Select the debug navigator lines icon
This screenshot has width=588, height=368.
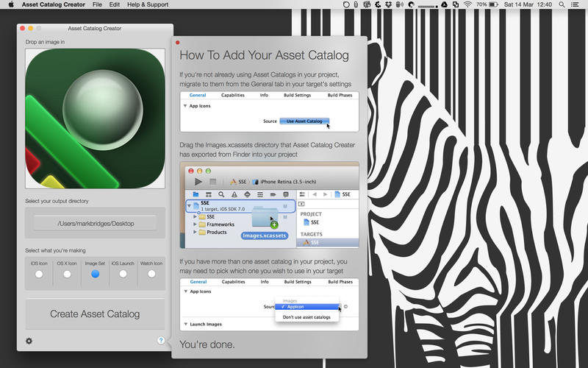[x=260, y=194]
